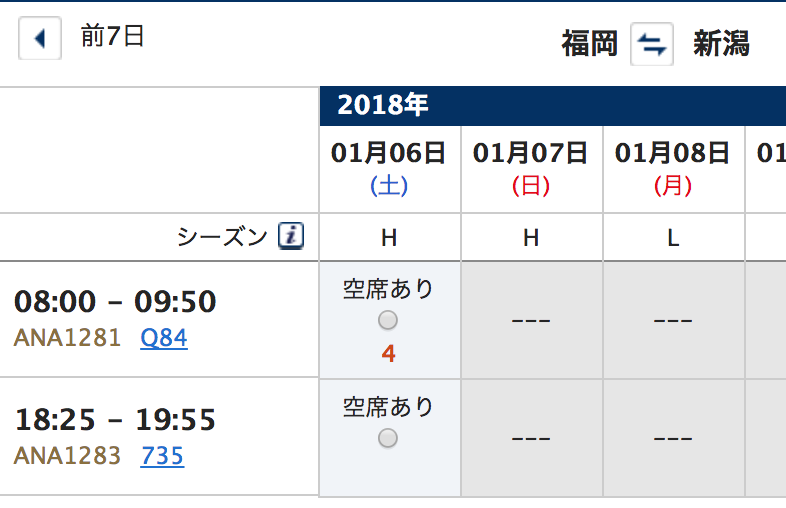Open the 735 aircraft link

tap(162, 456)
